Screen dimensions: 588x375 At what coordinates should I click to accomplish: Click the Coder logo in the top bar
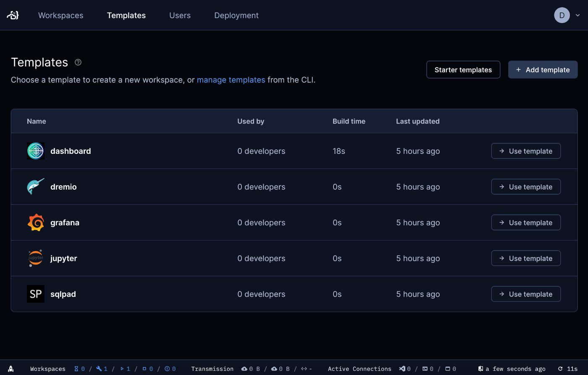click(13, 15)
